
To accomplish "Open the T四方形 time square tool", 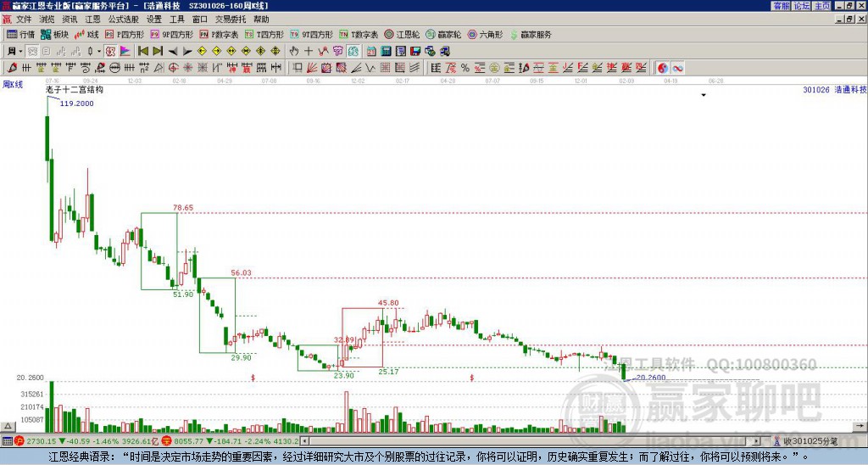I will [x=264, y=34].
